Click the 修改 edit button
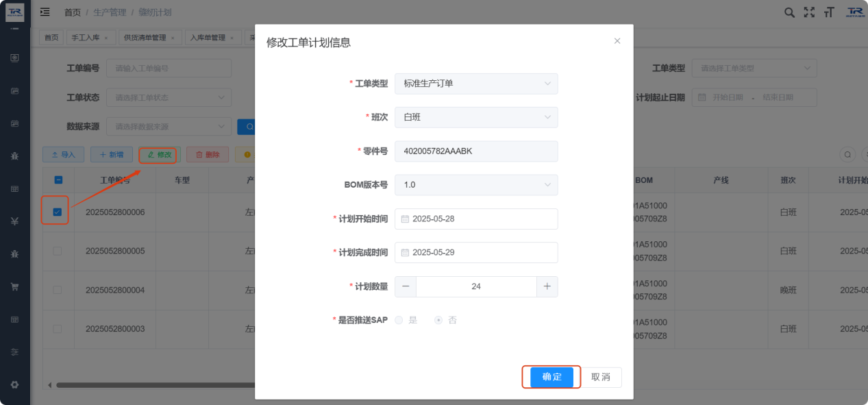This screenshot has height=405, width=868. click(x=159, y=155)
